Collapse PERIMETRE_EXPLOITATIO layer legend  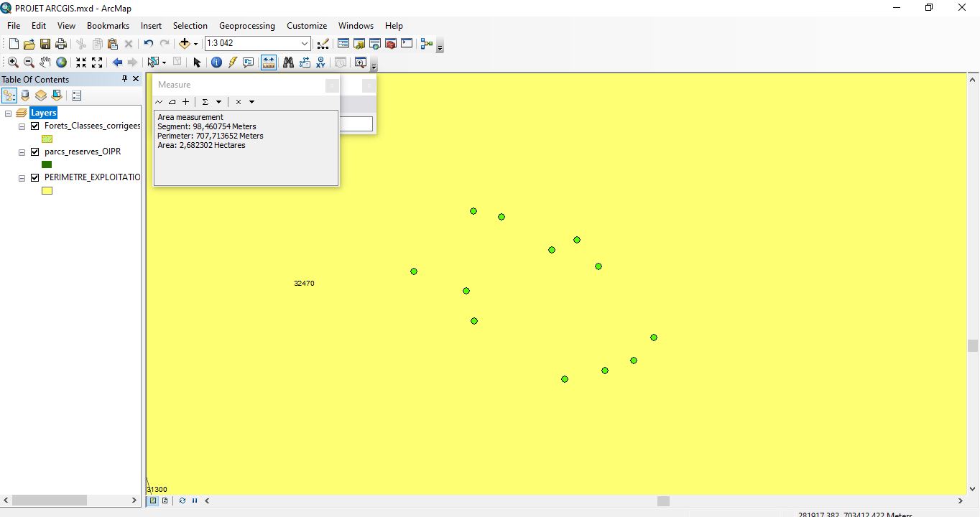[22, 178]
